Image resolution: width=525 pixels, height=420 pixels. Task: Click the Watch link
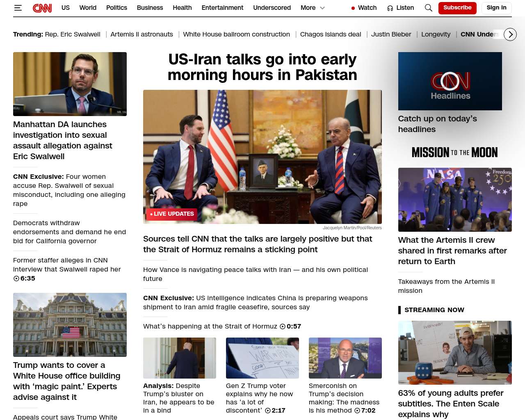pos(367,8)
